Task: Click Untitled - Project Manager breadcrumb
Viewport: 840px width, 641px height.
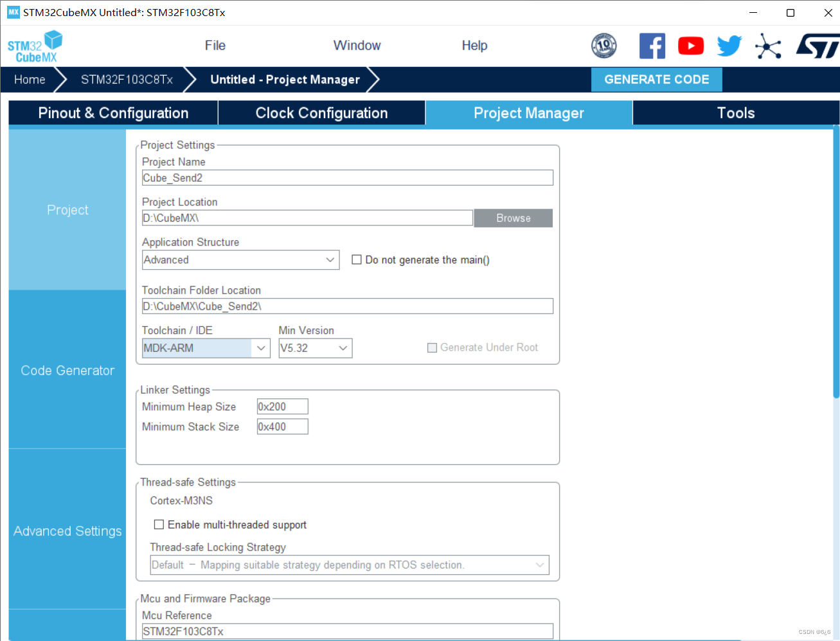Action: click(285, 80)
